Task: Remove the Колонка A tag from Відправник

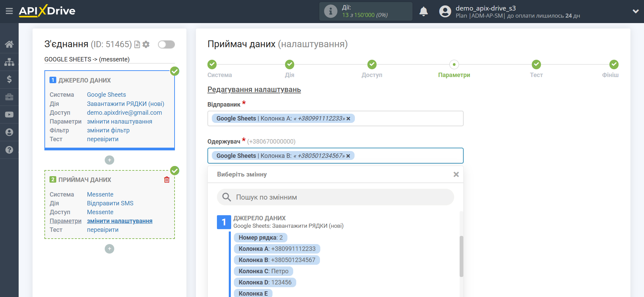Action: (348, 118)
